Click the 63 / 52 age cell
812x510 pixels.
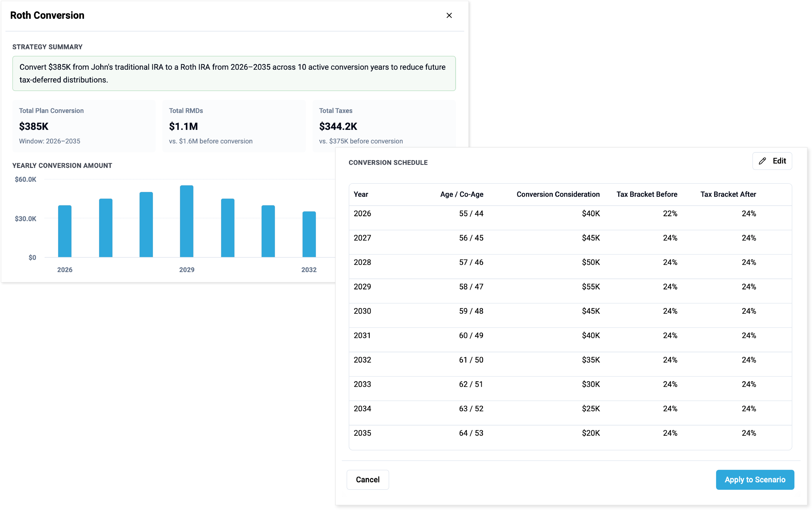pyautogui.click(x=471, y=409)
